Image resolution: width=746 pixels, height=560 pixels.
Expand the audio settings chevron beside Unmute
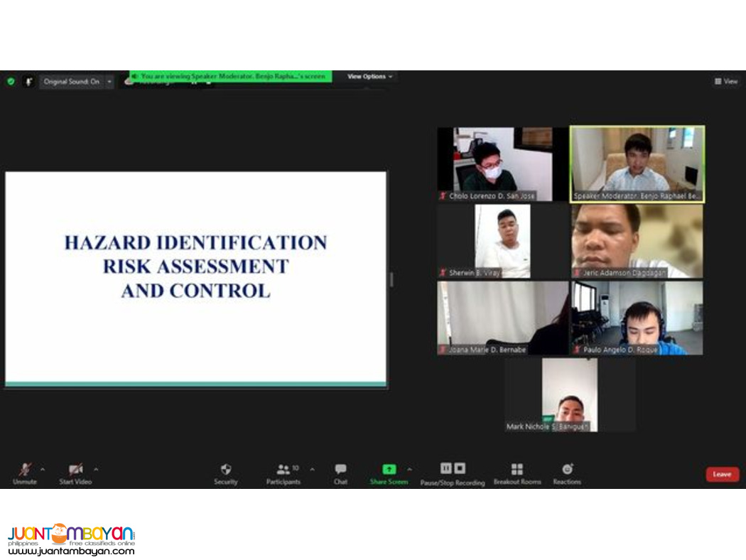coord(42,470)
